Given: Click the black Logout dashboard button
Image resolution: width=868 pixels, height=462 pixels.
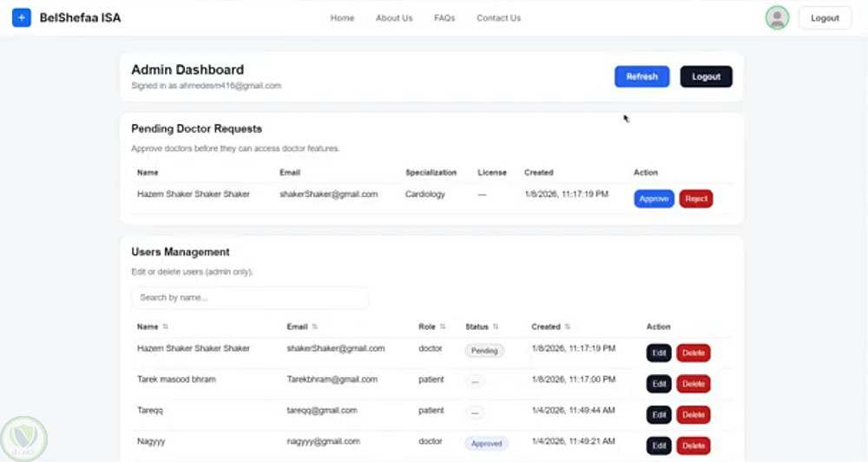Looking at the screenshot, I should 706,76.
